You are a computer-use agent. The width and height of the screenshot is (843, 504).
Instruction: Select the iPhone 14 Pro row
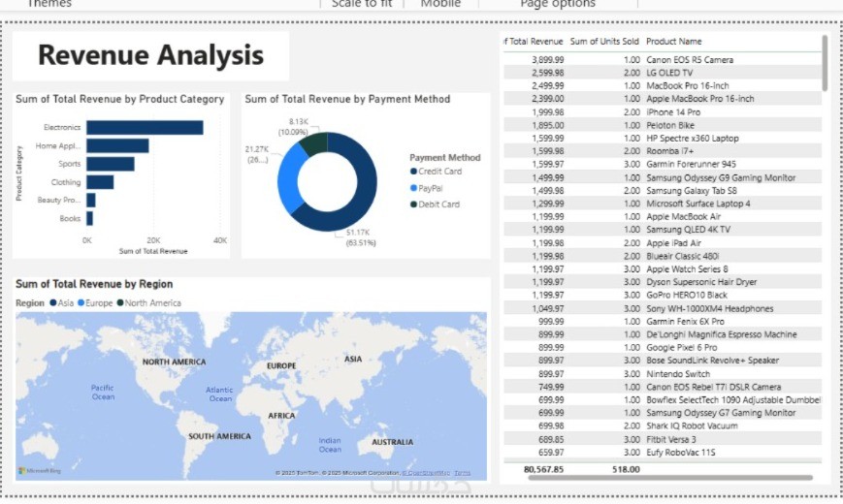pos(663,112)
